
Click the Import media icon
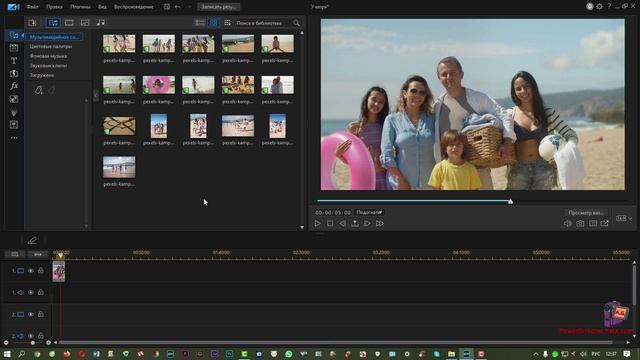pos(32,23)
